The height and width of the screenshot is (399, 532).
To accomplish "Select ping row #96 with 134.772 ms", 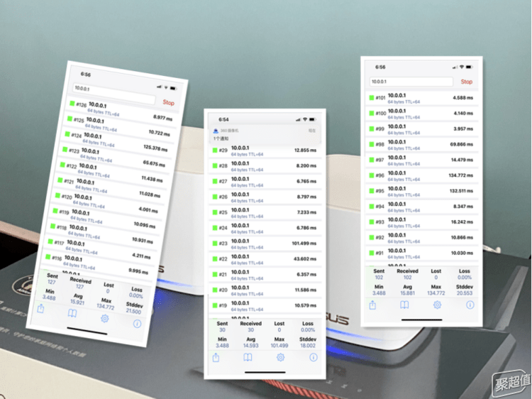I will (x=422, y=175).
